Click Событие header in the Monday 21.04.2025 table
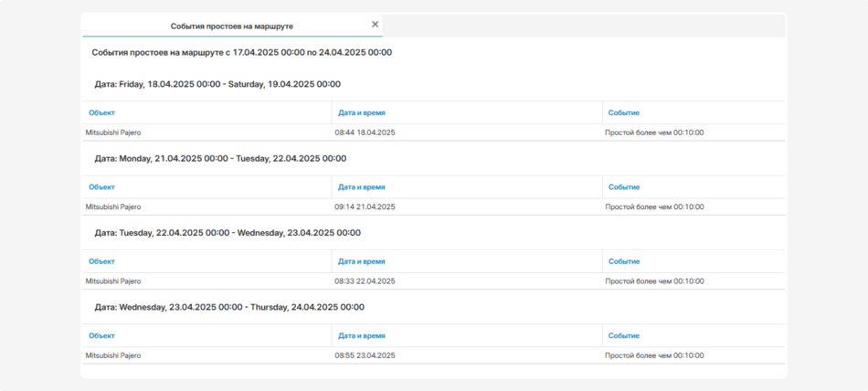 pyautogui.click(x=624, y=187)
